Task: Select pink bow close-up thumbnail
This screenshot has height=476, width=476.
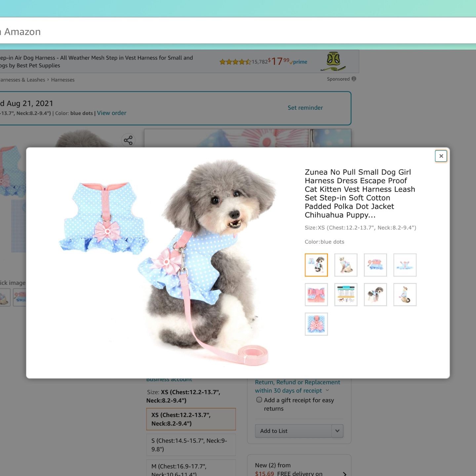Action: point(316,295)
